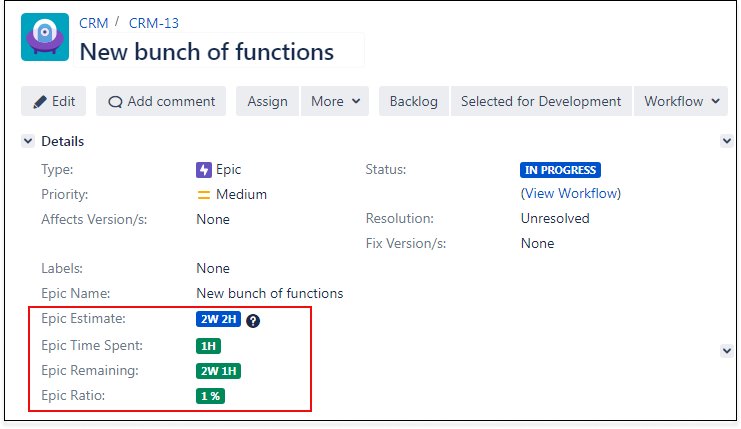The image size is (741, 429).
Task: Click the Epic Estimate help question mark
Action: [253, 321]
